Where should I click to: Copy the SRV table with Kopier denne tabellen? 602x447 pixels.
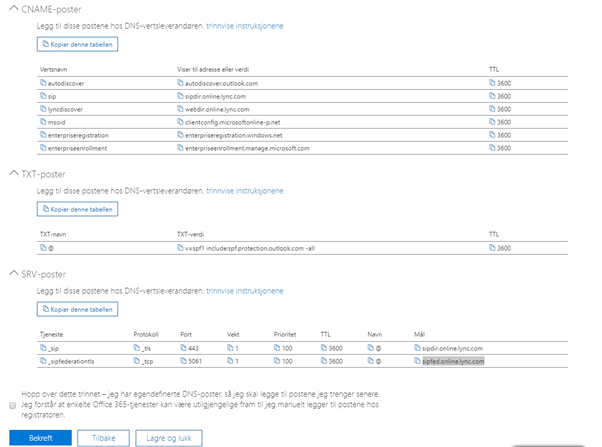click(77, 309)
